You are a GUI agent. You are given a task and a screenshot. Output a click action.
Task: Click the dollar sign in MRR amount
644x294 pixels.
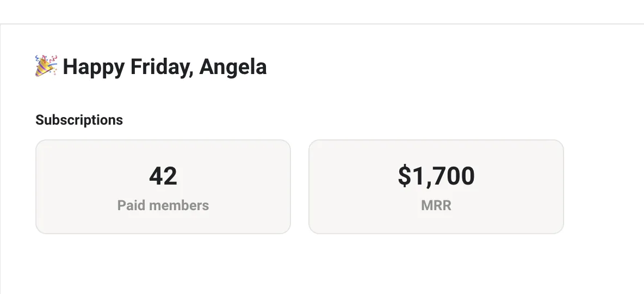tap(404, 176)
